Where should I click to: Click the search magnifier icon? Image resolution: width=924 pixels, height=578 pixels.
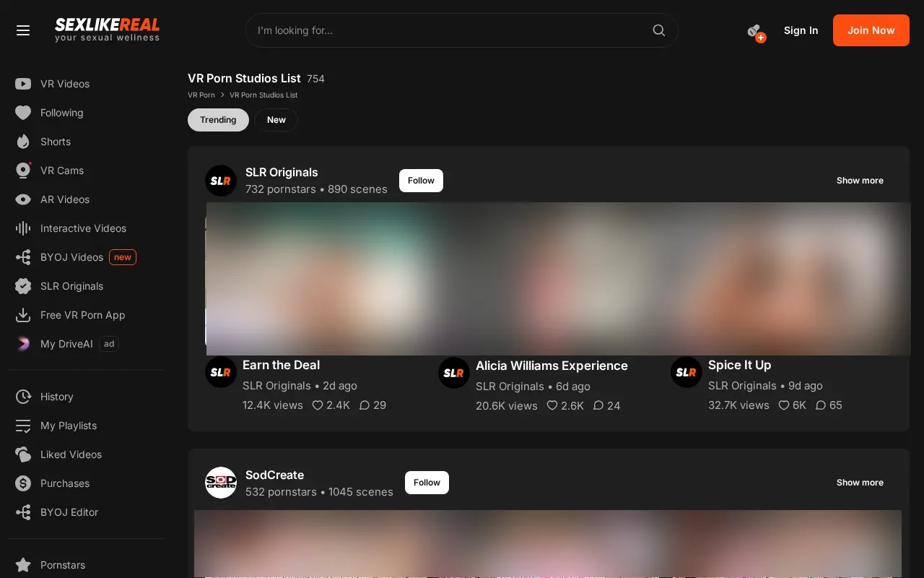click(658, 30)
